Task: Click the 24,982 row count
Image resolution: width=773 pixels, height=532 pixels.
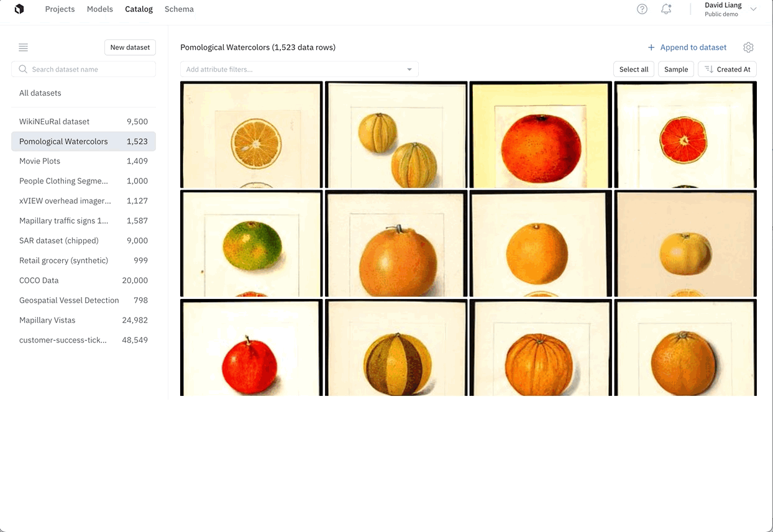Action: (x=135, y=320)
